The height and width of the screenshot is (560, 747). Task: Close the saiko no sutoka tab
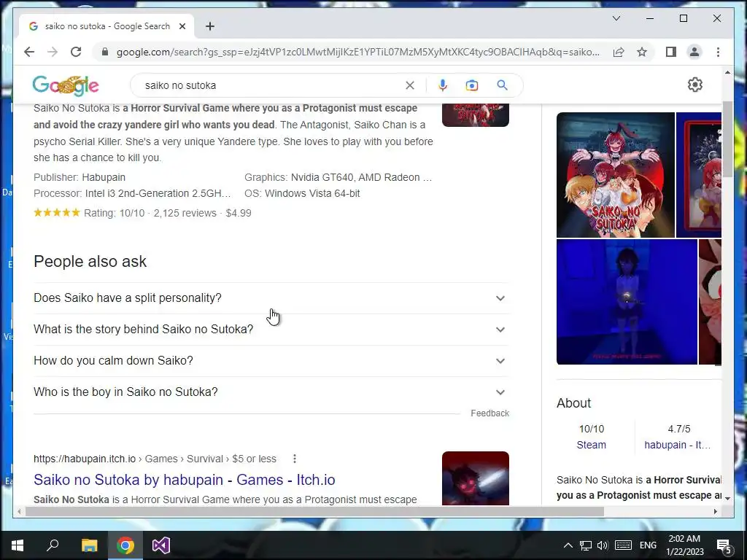pyautogui.click(x=182, y=26)
